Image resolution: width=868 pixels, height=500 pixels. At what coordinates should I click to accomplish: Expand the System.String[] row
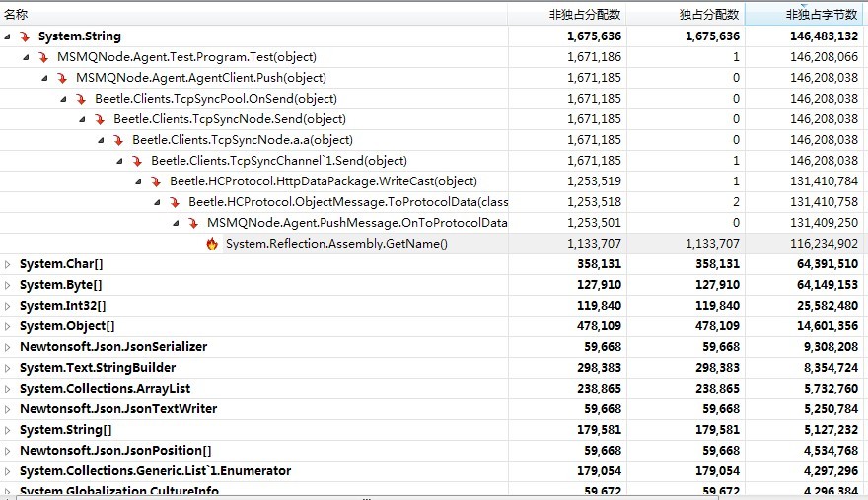(x=7, y=430)
